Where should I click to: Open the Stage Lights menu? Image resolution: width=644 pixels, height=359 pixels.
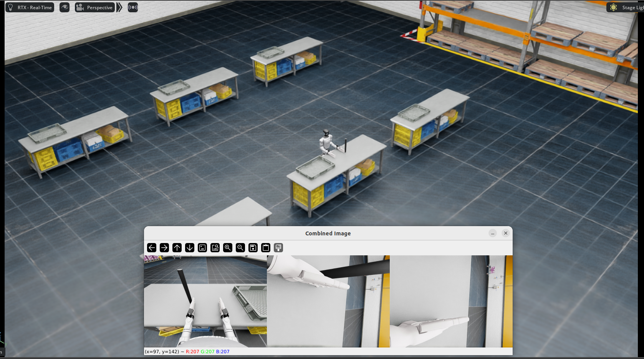coord(625,7)
